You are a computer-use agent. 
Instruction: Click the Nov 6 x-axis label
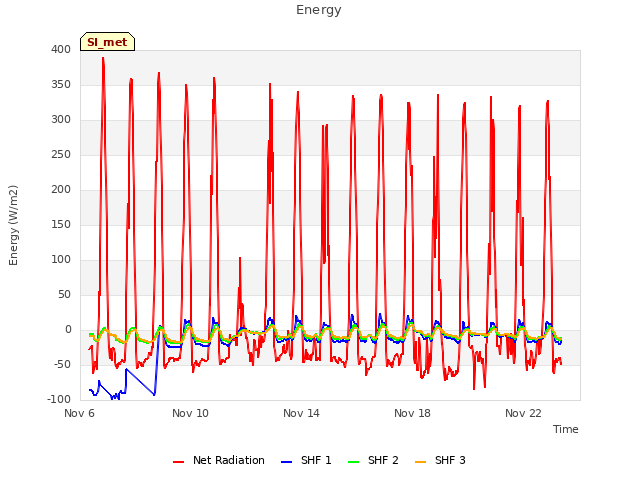tap(80, 413)
